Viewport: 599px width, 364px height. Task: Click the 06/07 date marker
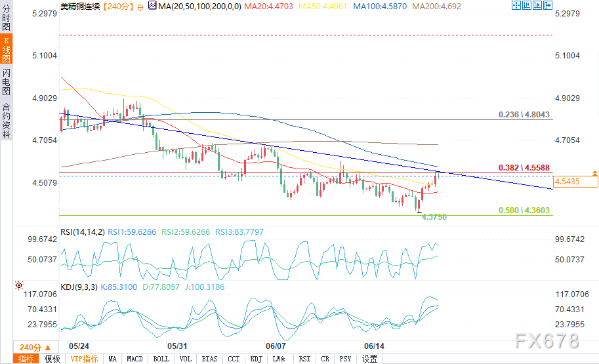[276, 346]
